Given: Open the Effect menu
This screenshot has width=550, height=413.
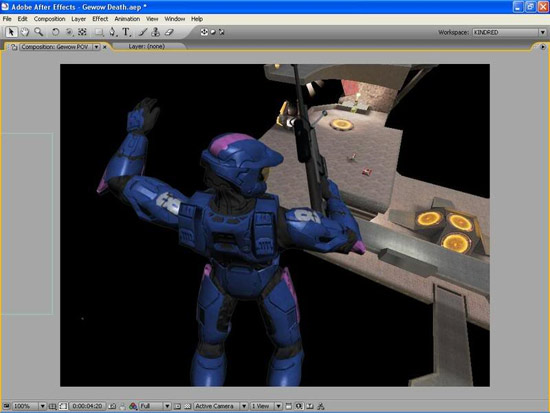Looking at the screenshot, I should (100, 19).
